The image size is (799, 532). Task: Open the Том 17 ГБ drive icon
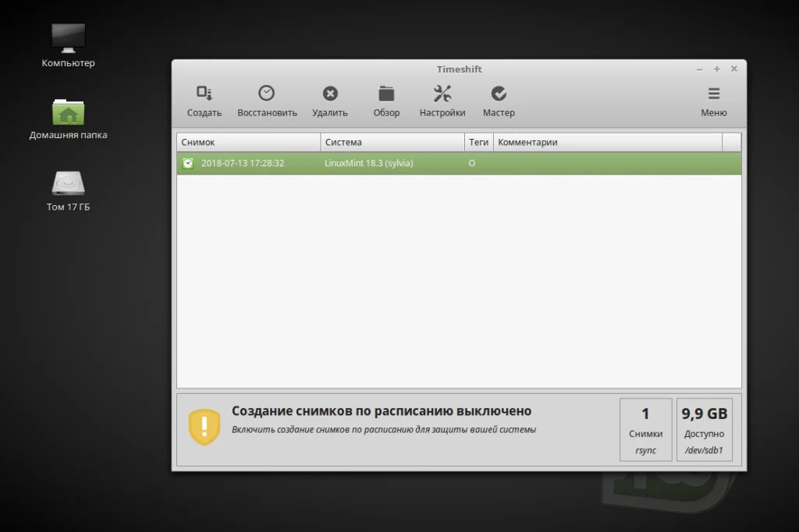69,191
